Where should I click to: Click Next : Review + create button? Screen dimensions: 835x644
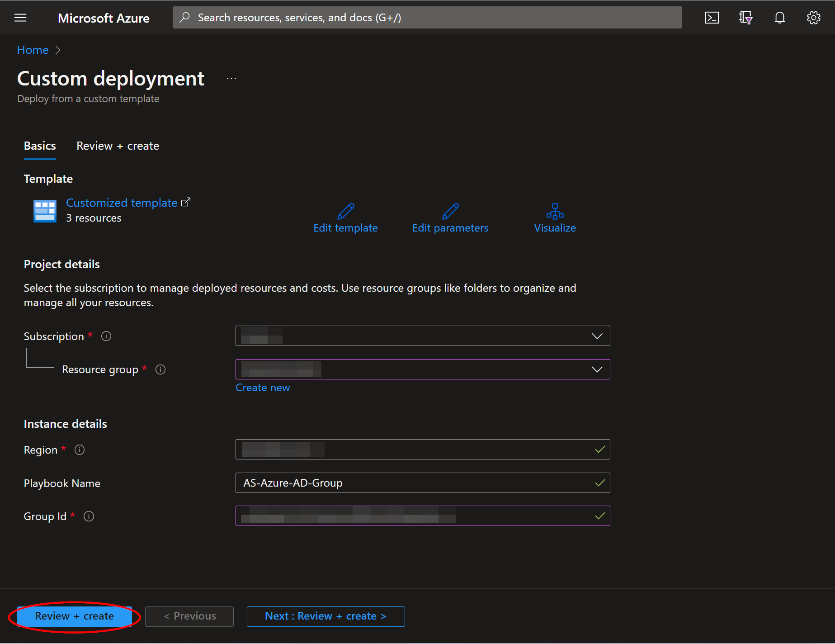pos(326,616)
